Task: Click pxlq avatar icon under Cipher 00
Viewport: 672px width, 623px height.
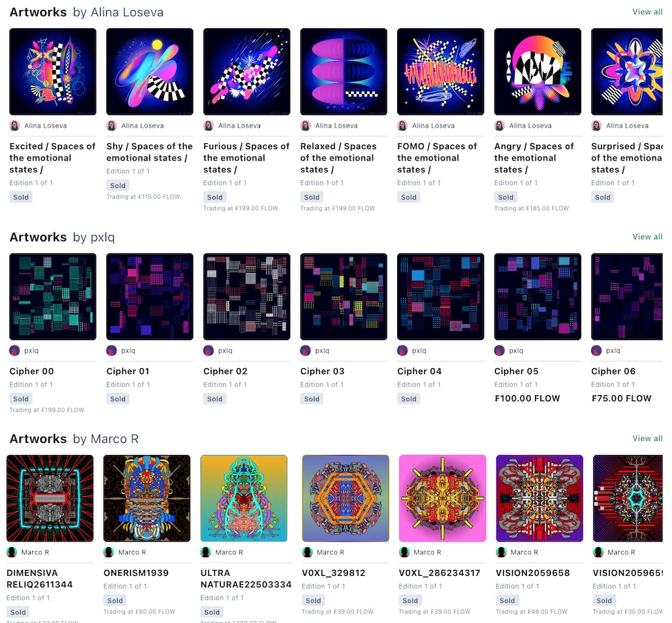Action: tap(15, 351)
